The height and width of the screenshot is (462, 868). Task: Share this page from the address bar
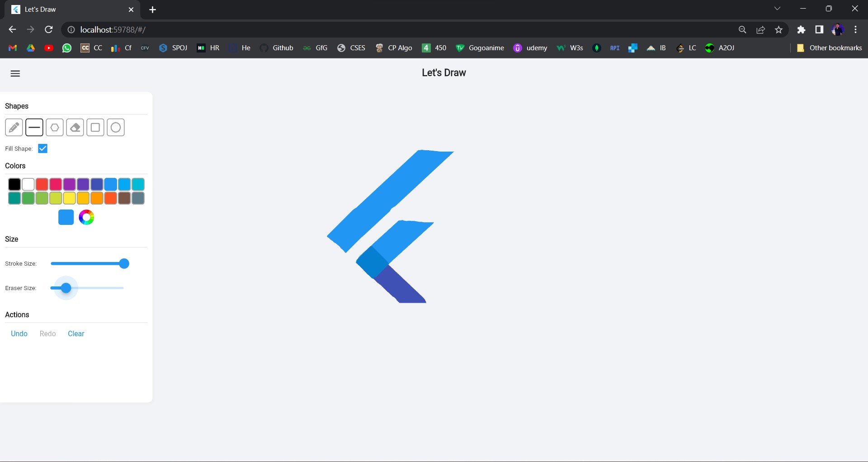coord(760,30)
